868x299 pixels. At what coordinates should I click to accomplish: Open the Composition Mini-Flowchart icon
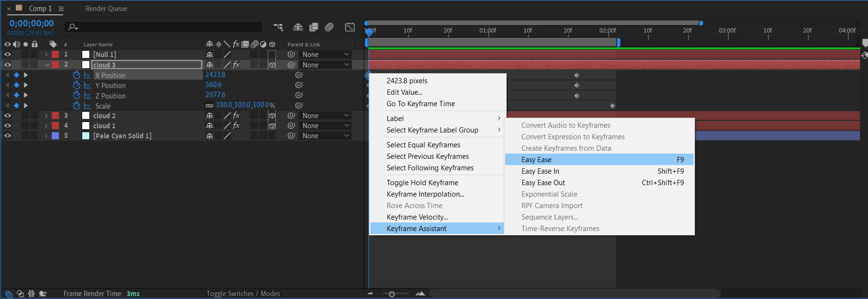coord(278,27)
